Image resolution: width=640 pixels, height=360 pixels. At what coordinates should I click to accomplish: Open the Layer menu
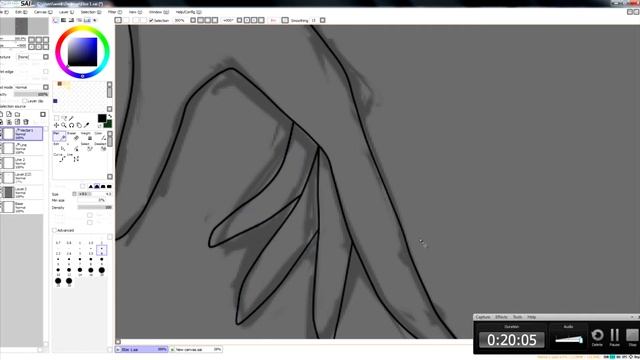click(x=66, y=12)
